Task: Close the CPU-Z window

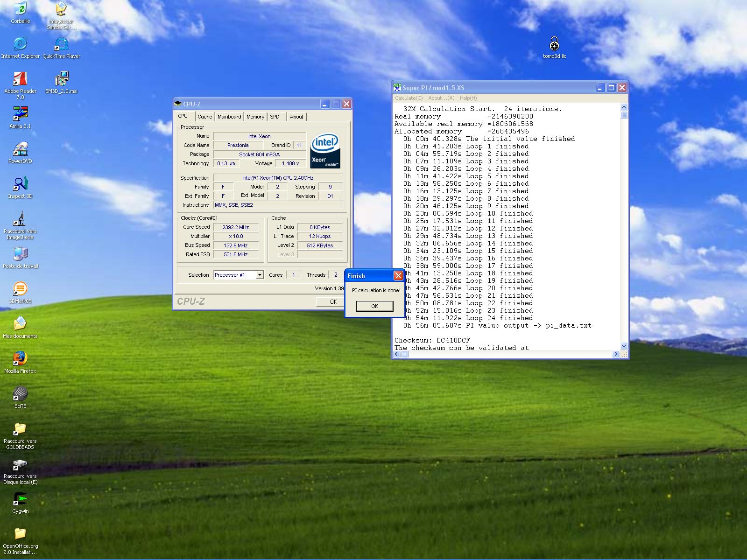Action: [346, 104]
